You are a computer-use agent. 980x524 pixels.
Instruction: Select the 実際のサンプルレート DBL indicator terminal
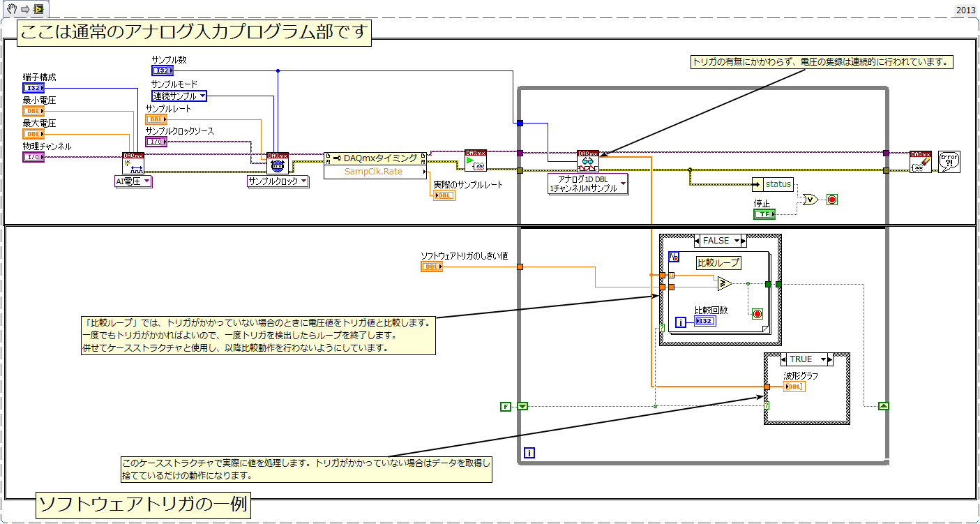(444, 195)
